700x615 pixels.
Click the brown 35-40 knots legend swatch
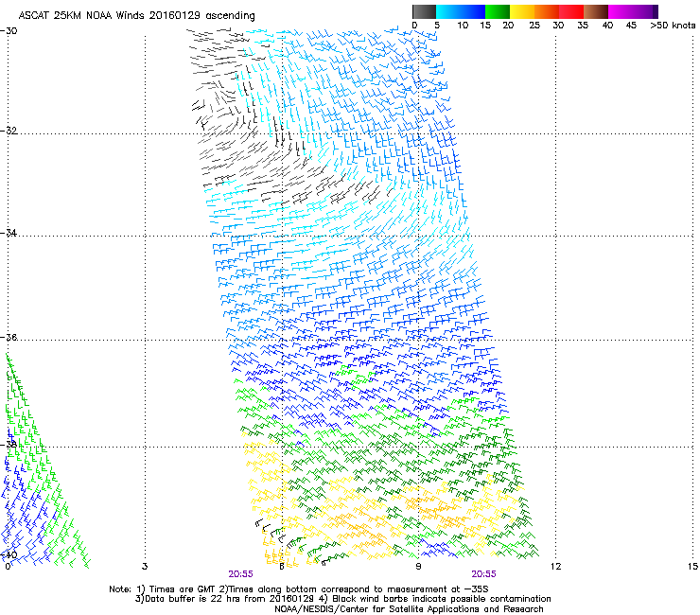tap(596, 11)
